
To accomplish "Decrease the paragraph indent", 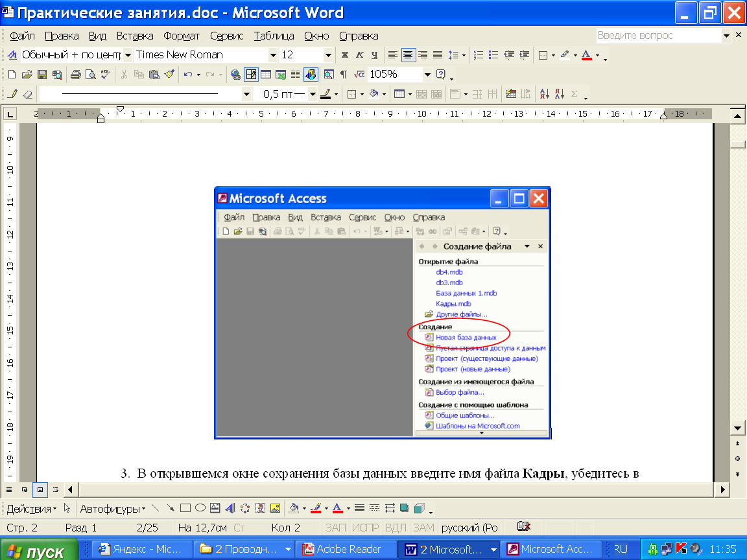I will [x=509, y=55].
